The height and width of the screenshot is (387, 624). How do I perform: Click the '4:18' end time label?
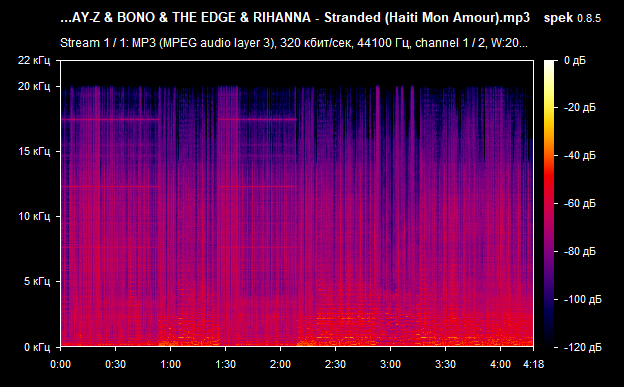tap(533, 364)
